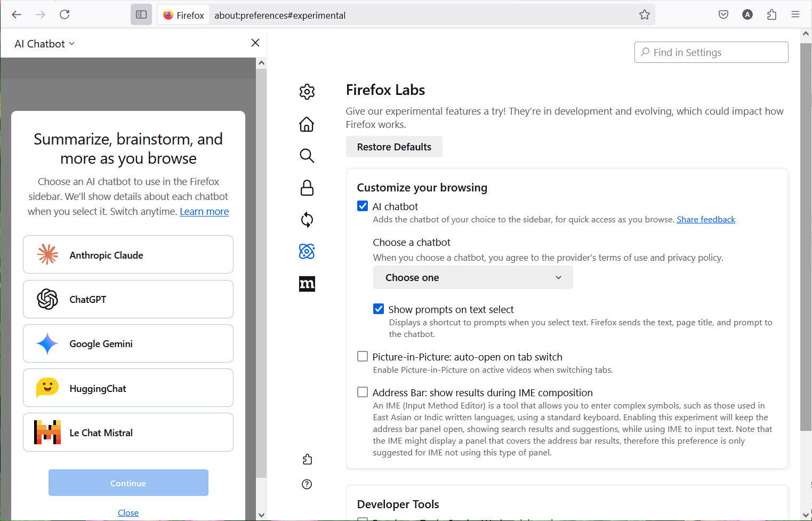Viewport: 812px width, 521px height.
Task: Click Restore Defaults button
Action: [x=394, y=147]
